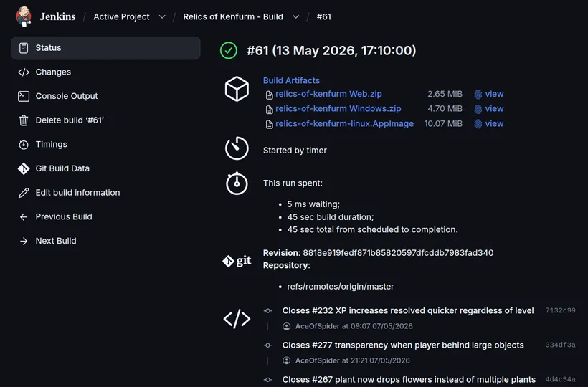
Task: Click fingerprint icon for linux.AppImage
Action: coord(478,124)
